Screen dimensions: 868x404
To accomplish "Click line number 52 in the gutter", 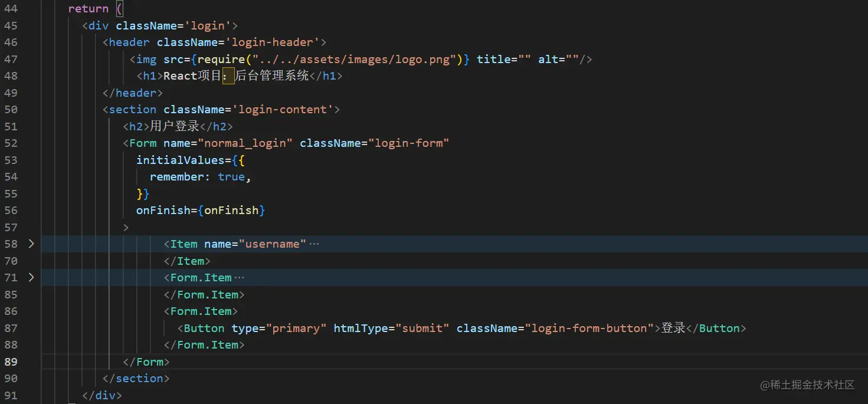I will [x=11, y=143].
